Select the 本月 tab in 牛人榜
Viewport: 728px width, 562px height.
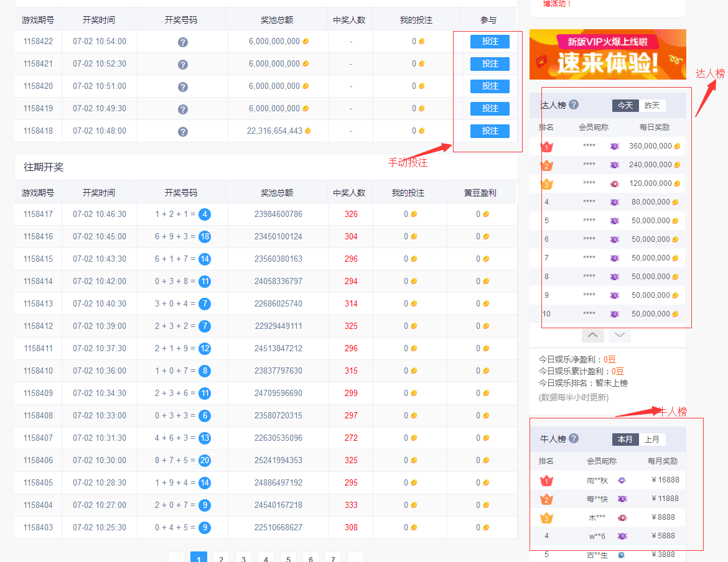click(x=625, y=440)
